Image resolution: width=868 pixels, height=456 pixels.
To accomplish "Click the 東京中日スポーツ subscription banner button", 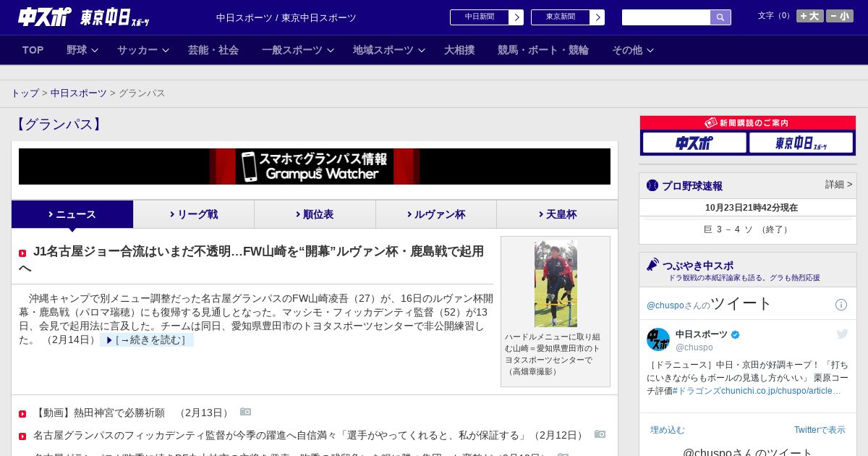I will 801,143.
